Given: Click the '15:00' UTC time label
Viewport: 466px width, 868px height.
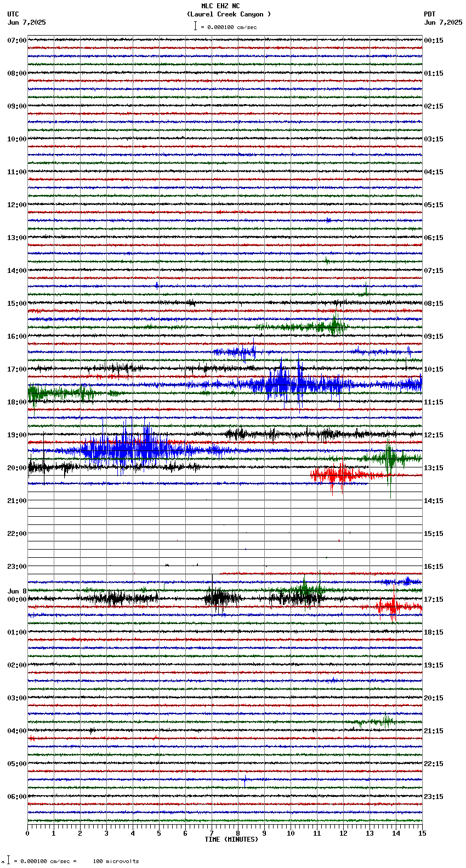Looking at the screenshot, I should click(17, 304).
